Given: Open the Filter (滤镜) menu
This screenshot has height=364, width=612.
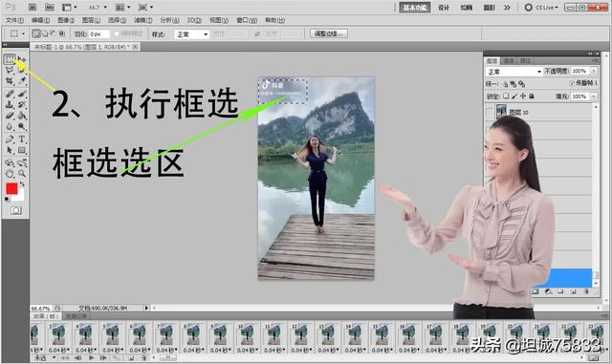Looking at the screenshot, I should (142, 20).
